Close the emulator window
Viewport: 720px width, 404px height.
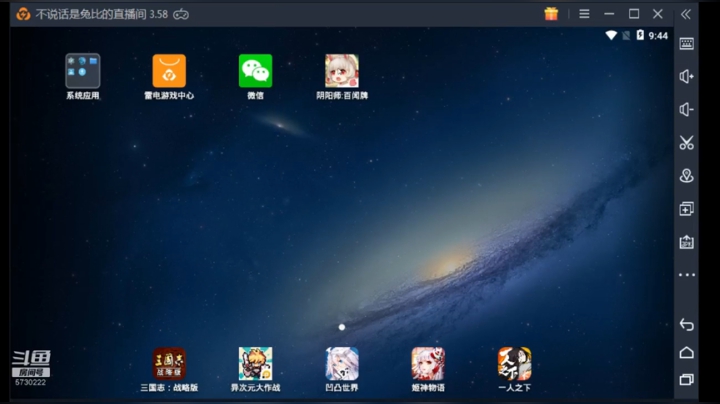pos(658,14)
